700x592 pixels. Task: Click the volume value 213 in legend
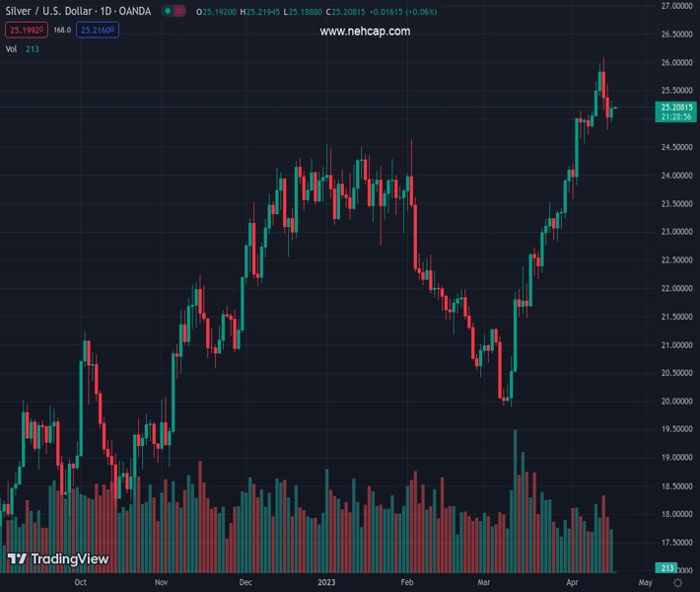pos(33,47)
